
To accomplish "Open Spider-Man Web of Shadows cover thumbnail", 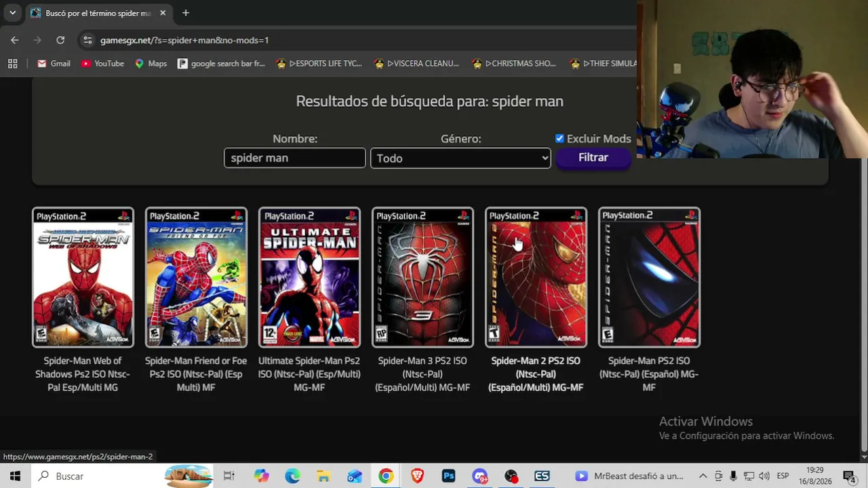I will coord(83,277).
